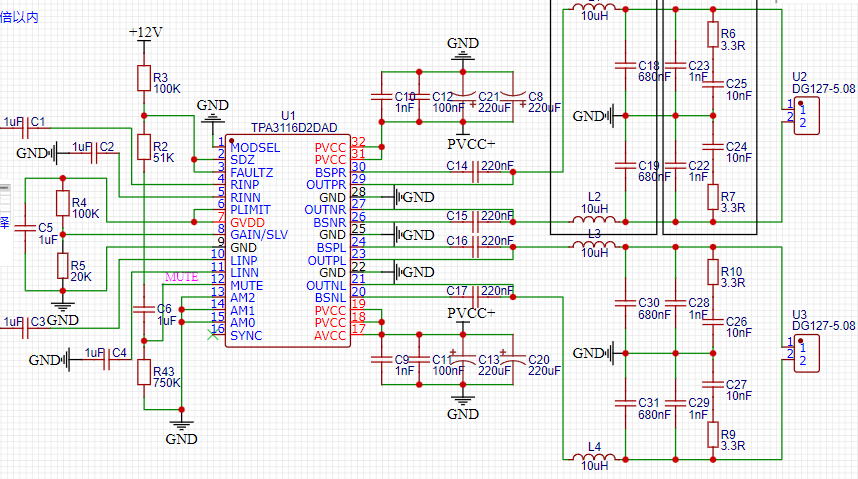
Task: Select capacitor C4 symbol
Action: 106,360
